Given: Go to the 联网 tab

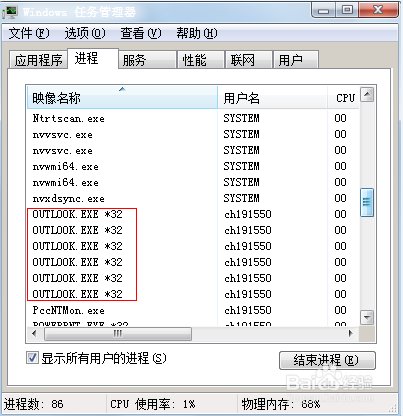Looking at the screenshot, I should click(x=249, y=60).
